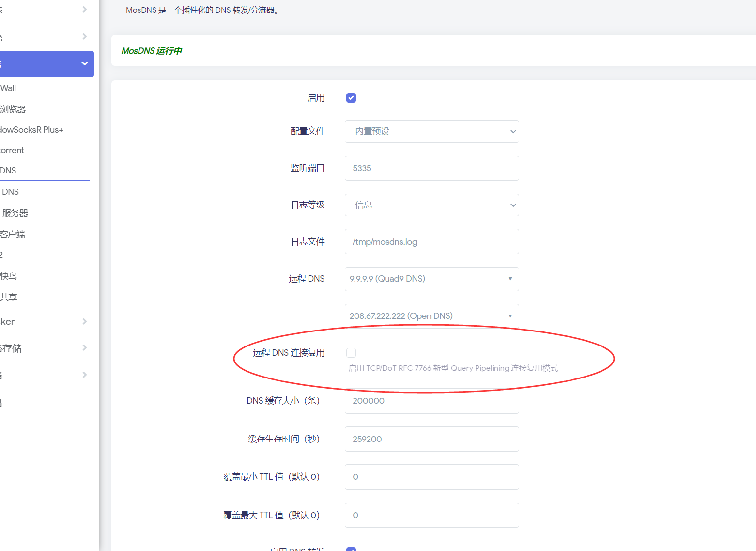The height and width of the screenshot is (551, 756).
Task: Open the 浏览器 sidebar item
Action: tap(13, 109)
